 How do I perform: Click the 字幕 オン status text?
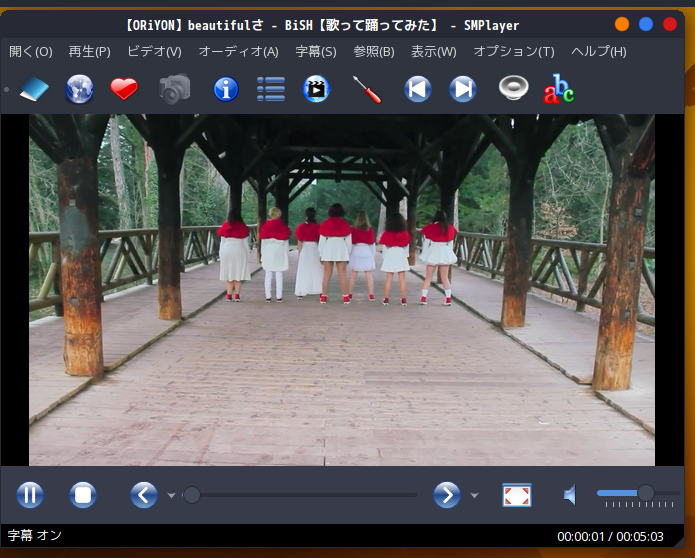pyautogui.click(x=35, y=535)
